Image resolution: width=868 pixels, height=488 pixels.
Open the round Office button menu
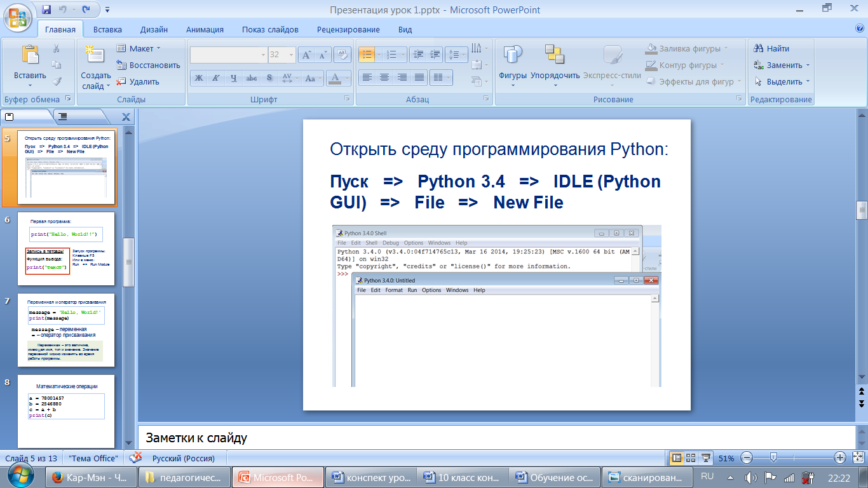click(19, 17)
